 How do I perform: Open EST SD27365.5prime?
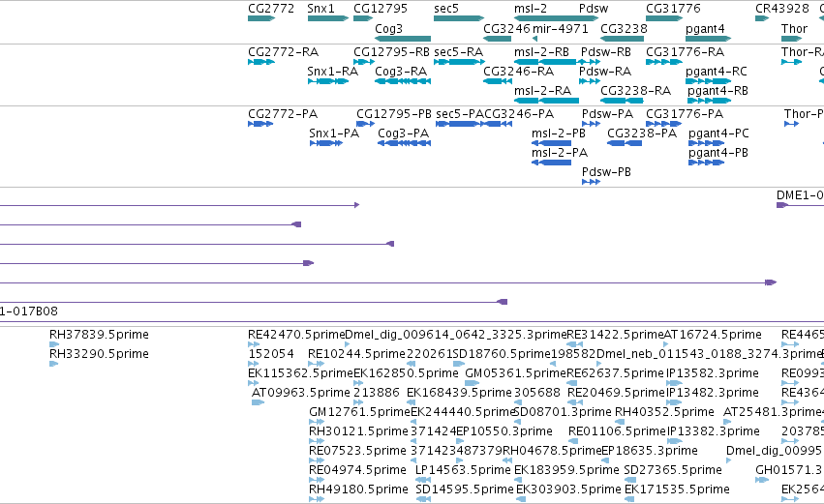click(x=673, y=470)
